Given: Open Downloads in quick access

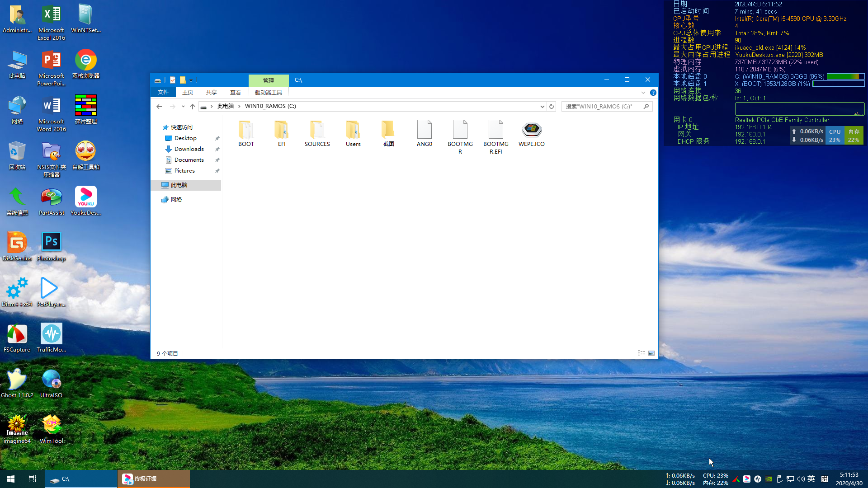Looking at the screenshot, I should [x=189, y=149].
